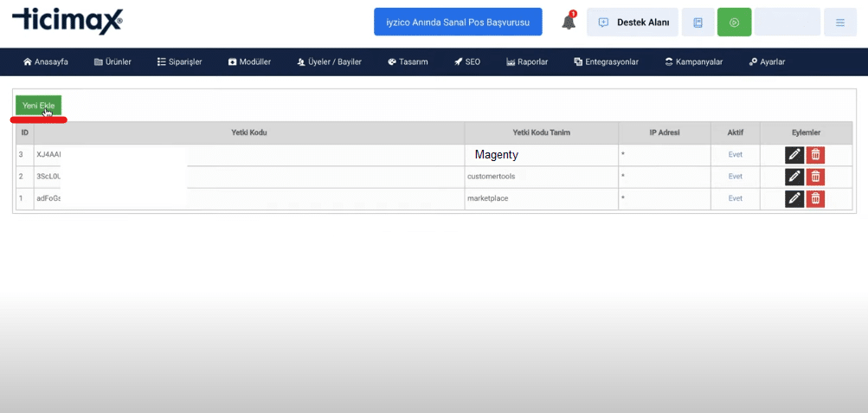The image size is (868, 413).
Task: Click the IP Adresi column header
Action: click(x=665, y=132)
